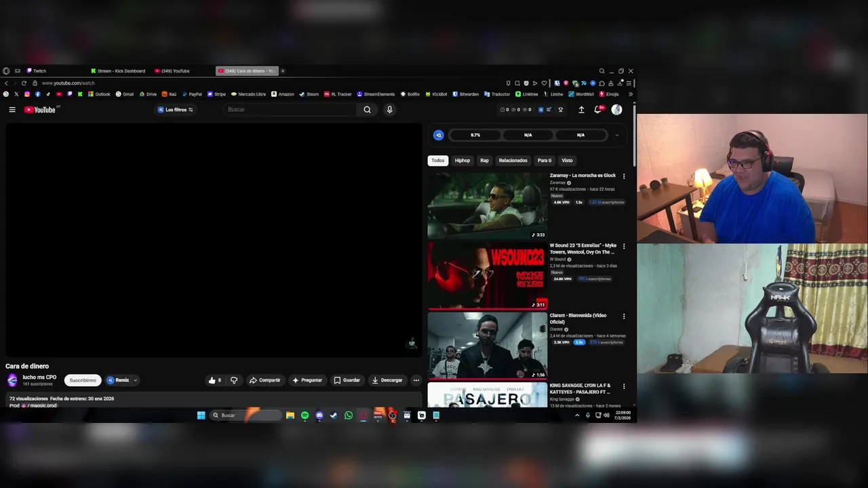The height and width of the screenshot is (488, 868).
Task: Click the search magnifier button
Action: [x=367, y=110]
